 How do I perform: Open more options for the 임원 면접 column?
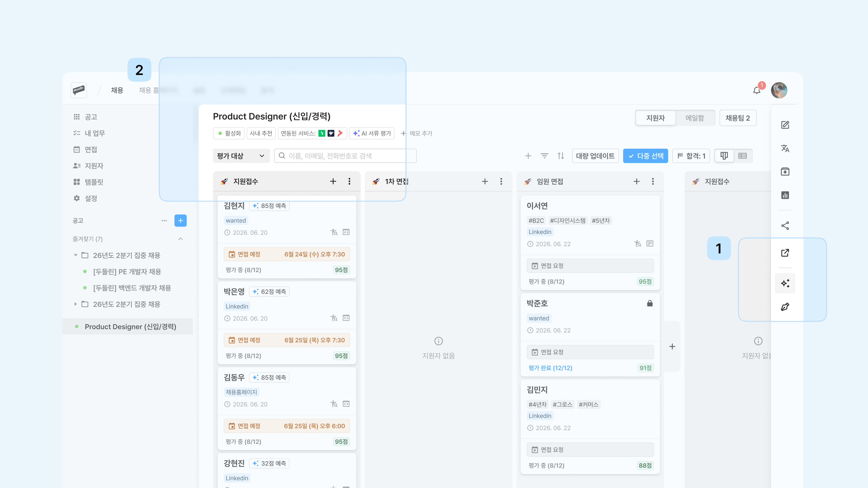(x=653, y=182)
